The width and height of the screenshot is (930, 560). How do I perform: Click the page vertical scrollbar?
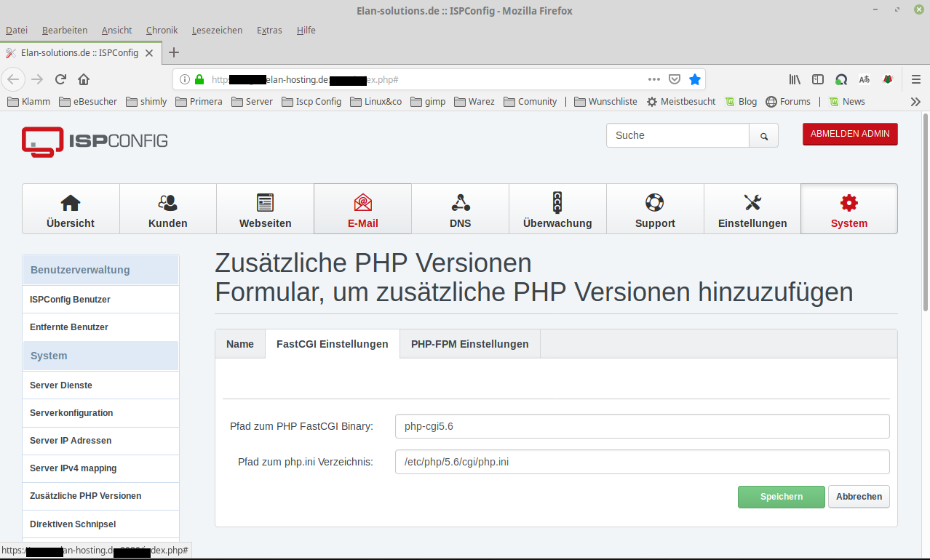coord(925,211)
